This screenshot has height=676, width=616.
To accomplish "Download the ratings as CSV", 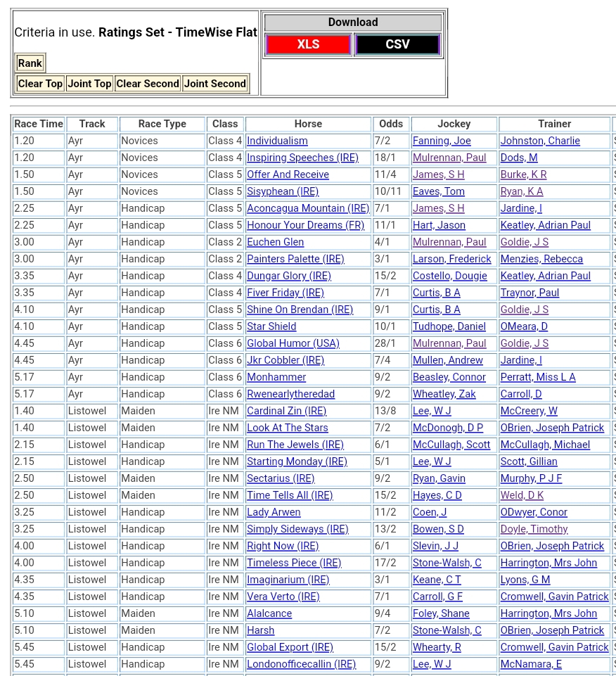I will pyautogui.click(x=397, y=44).
